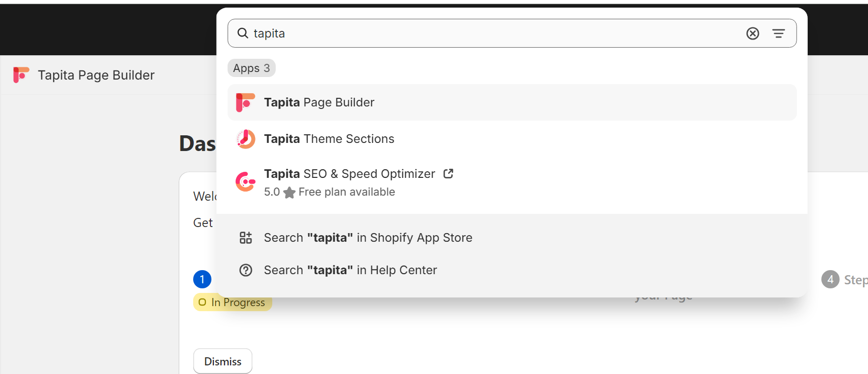Click Tapita SEO & Speed Optimizer icon
The width and height of the screenshot is (868, 374).
coord(245,182)
